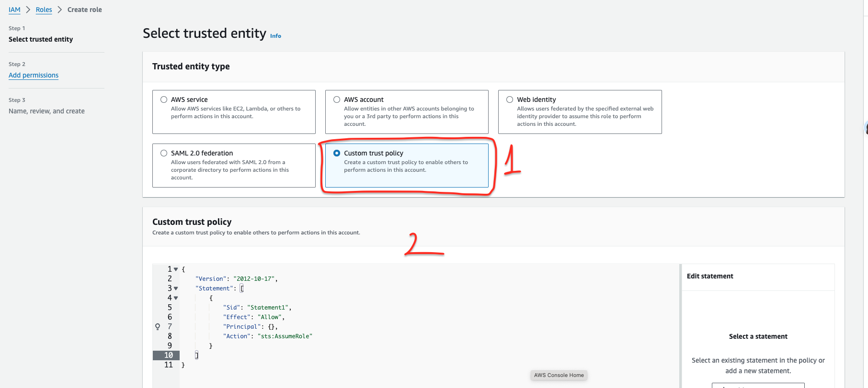The width and height of the screenshot is (868, 388).
Task: Place cursor on the Principal line in editor
Action: 250,327
